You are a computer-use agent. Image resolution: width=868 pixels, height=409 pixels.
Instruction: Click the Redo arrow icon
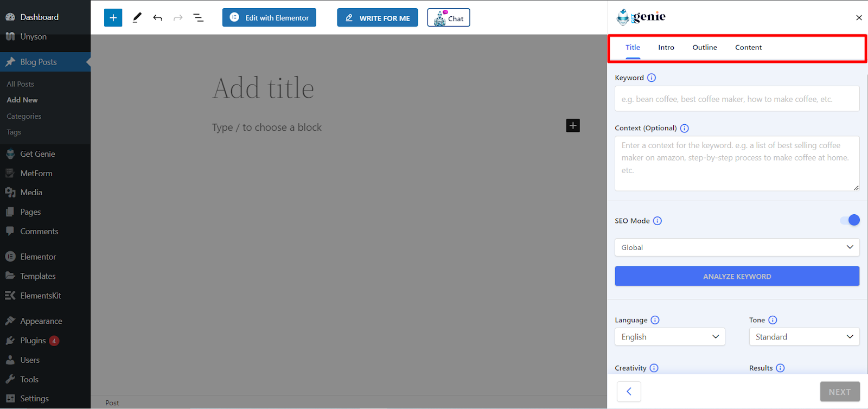pyautogui.click(x=178, y=18)
